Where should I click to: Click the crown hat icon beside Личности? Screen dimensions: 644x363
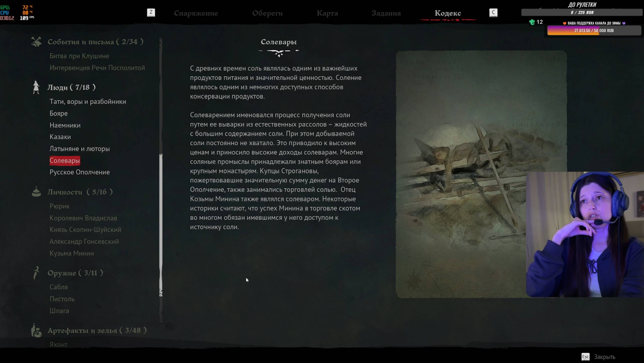36,192
